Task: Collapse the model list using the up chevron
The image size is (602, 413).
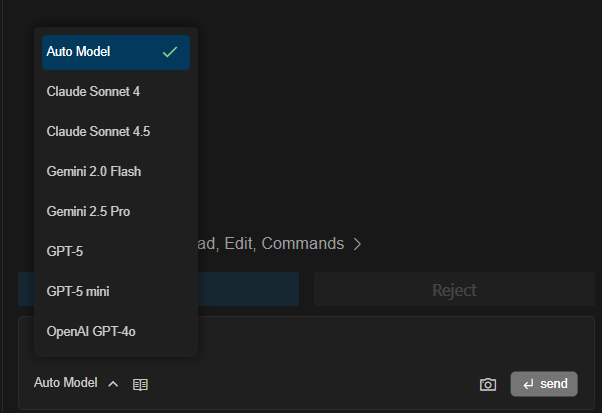Action: tap(113, 384)
